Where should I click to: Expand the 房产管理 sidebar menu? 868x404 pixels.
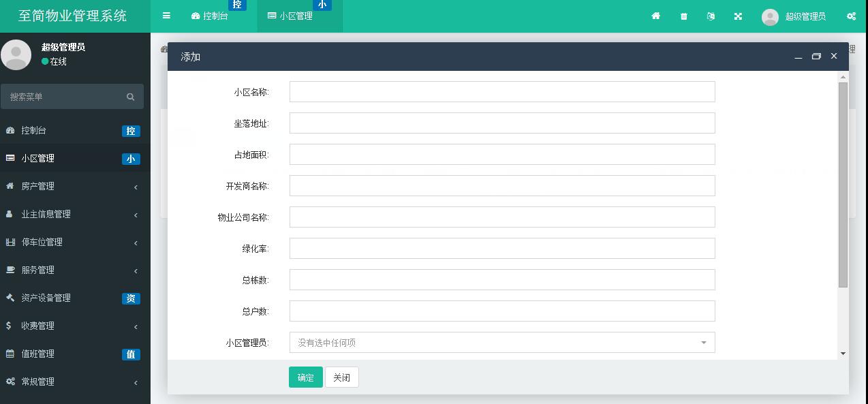tap(43, 186)
